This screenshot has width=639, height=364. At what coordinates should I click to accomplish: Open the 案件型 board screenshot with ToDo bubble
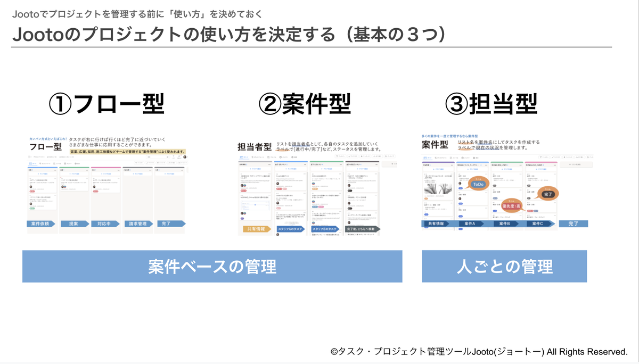coord(507,183)
